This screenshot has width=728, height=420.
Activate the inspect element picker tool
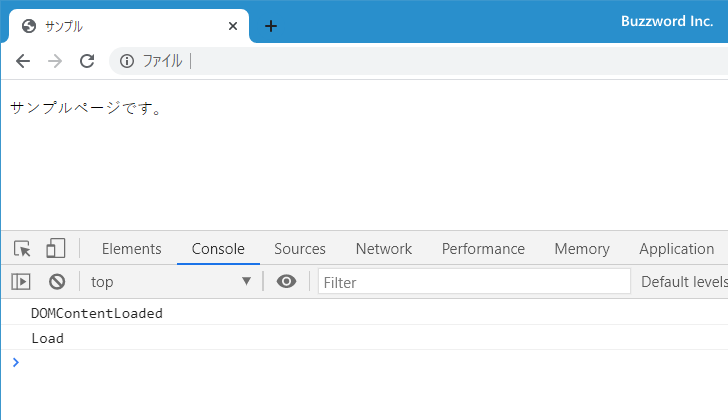pos(22,249)
